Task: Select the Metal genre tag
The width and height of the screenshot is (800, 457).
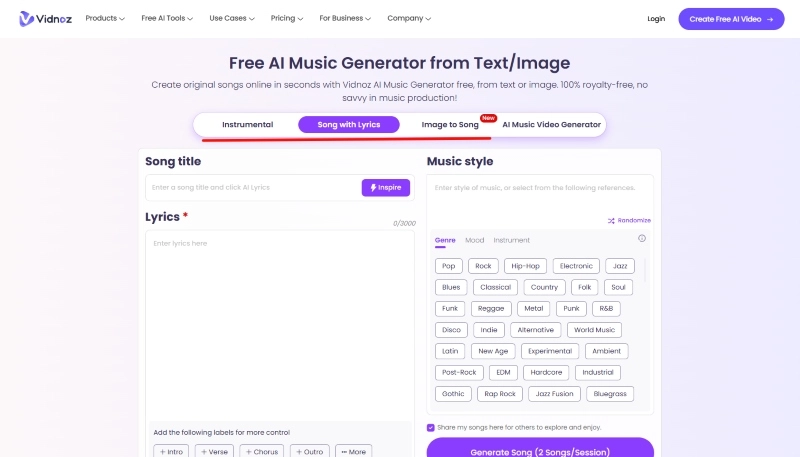Action: [x=534, y=309]
